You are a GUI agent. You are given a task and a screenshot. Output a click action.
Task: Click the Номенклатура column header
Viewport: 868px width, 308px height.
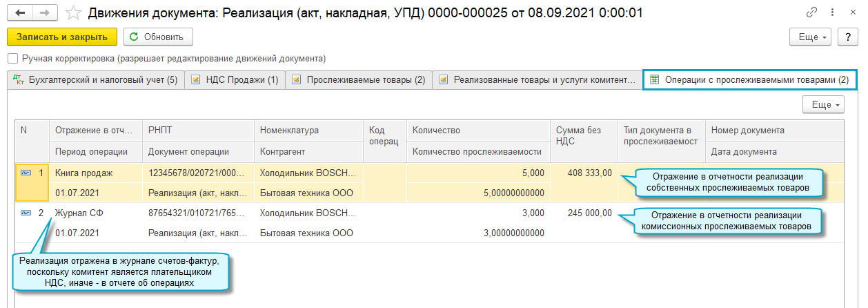(x=289, y=131)
